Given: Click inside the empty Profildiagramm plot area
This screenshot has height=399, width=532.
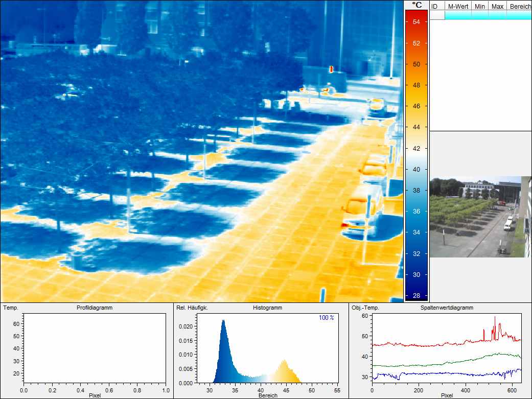Looking at the screenshot, I should (x=95, y=347).
